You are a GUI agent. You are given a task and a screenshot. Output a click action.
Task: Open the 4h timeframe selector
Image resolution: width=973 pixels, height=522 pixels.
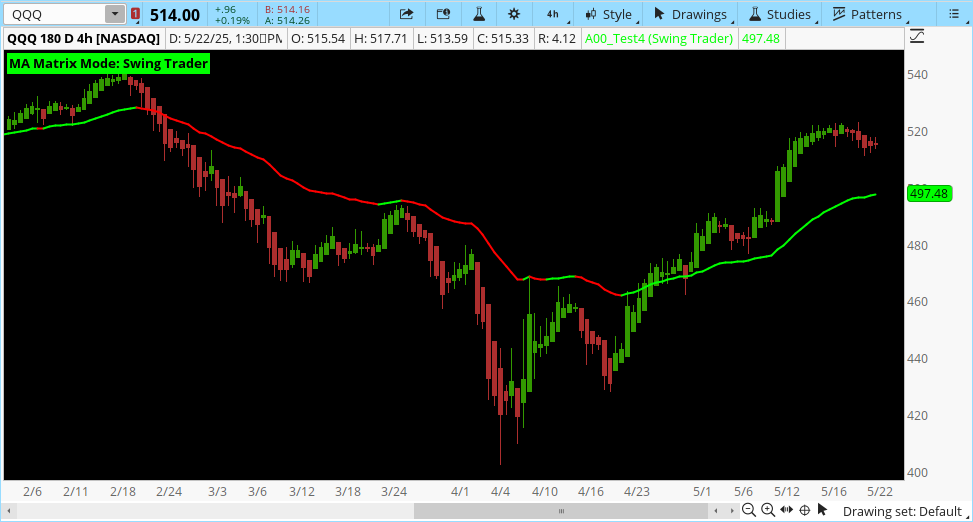(x=552, y=14)
